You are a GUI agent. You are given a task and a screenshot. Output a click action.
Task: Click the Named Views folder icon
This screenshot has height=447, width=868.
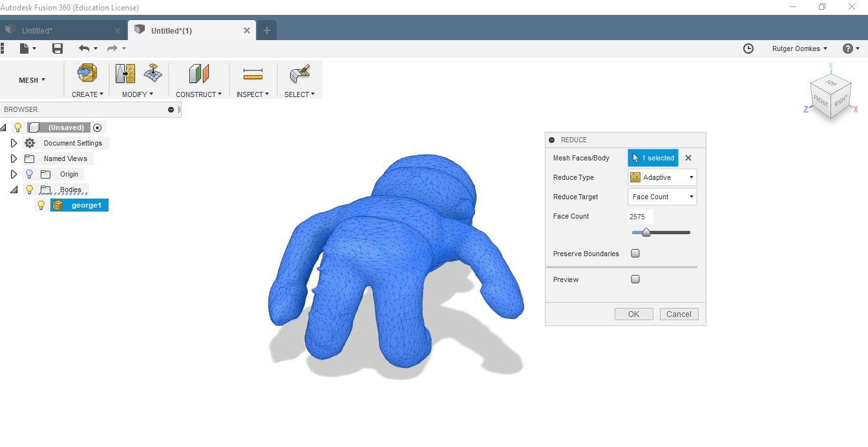(29, 158)
